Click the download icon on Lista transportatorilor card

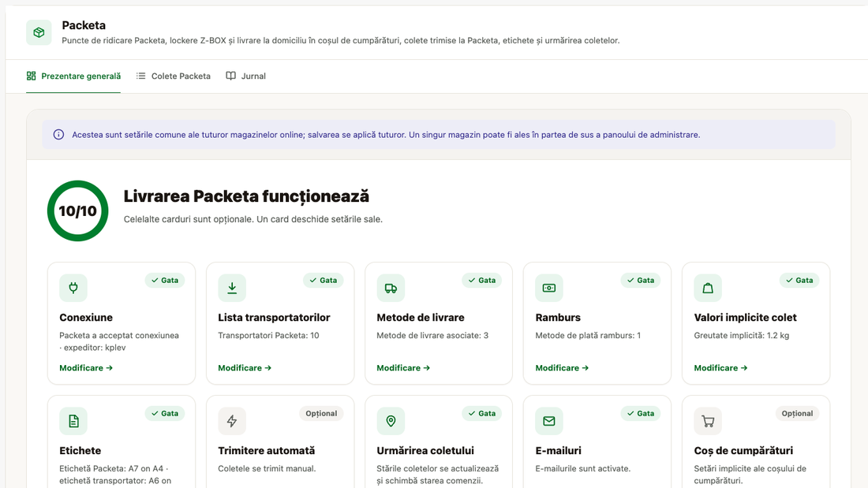tap(232, 288)
